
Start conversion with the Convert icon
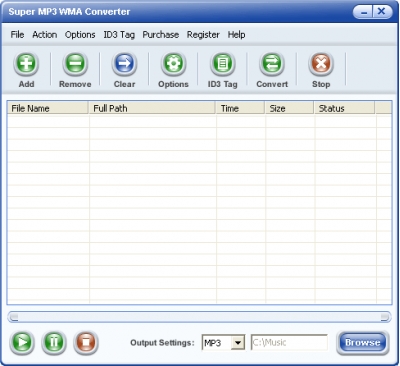272,64
